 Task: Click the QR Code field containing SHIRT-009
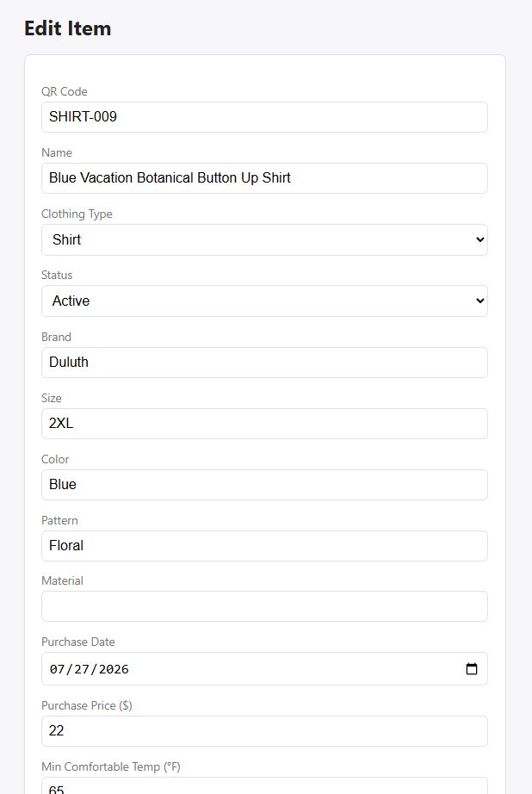(264, 117)
